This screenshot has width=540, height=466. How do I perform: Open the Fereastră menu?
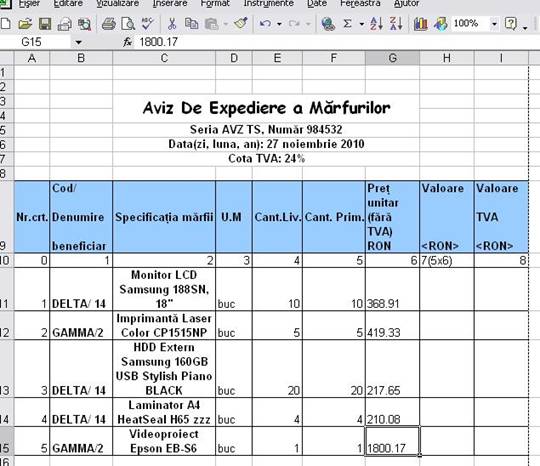click(x=360, y=4)
